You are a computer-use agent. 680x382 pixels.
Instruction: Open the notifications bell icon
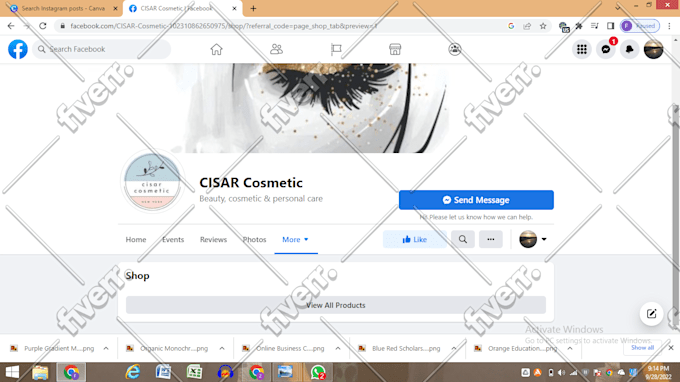[630, 49]
